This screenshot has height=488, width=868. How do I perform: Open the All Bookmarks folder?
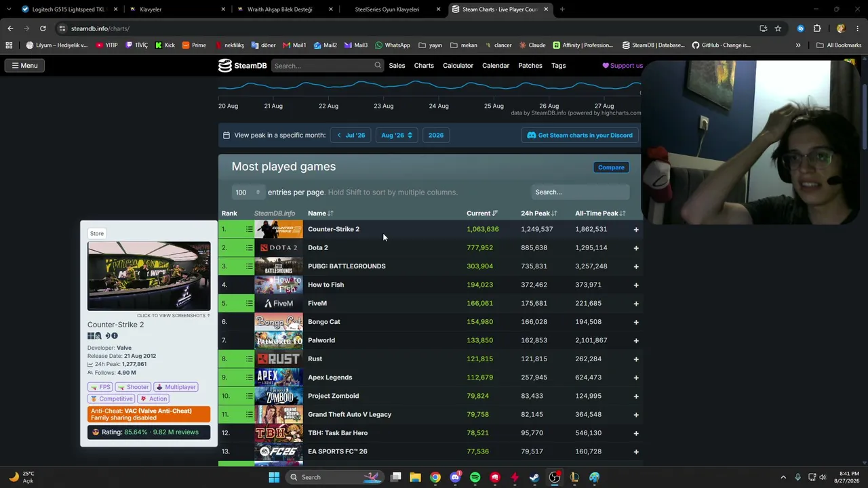pos(839,45)
